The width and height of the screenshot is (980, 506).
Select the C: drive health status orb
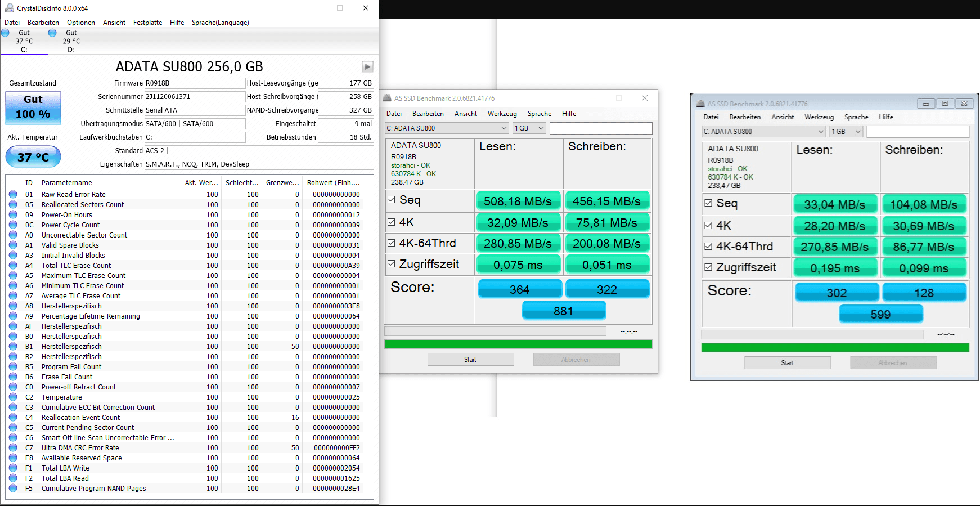(x=5, y=33)
